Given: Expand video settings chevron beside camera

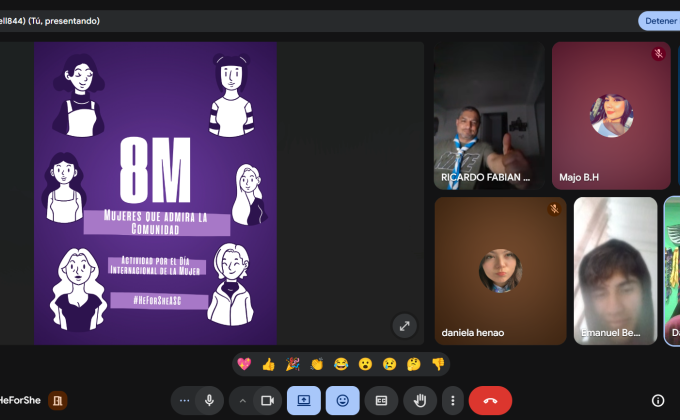Looking at the screenshot, I should pos(242,400).
